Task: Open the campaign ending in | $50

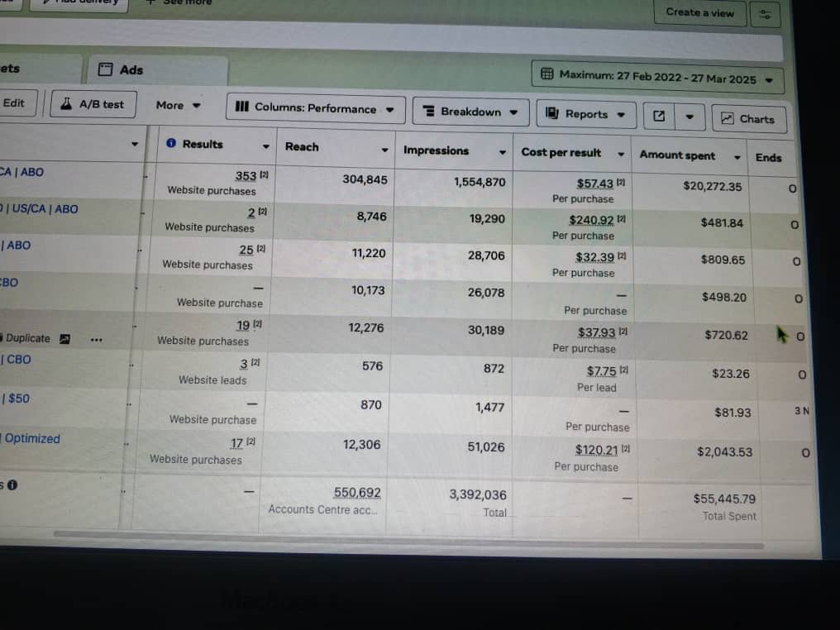Action: [15, 399]
